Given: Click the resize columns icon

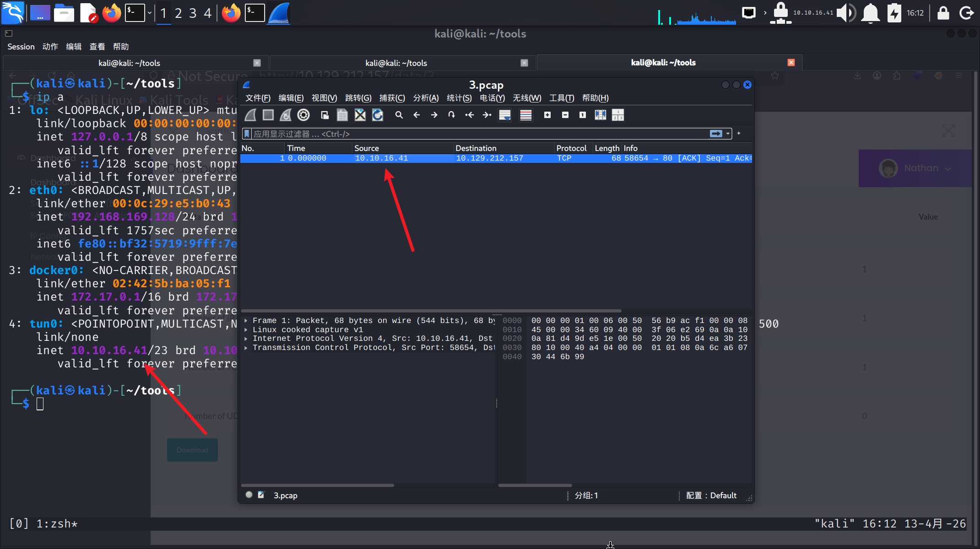Looking at the screenshot, I should (600, 115).
